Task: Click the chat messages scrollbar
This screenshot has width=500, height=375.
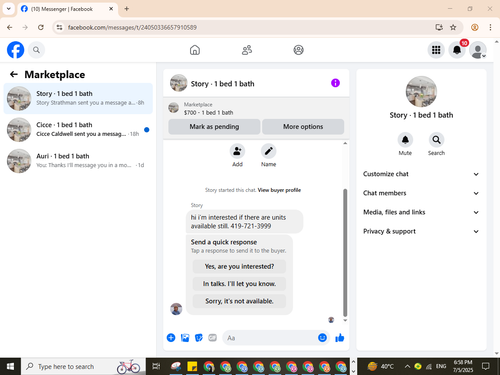Action: tap(345, 253)
